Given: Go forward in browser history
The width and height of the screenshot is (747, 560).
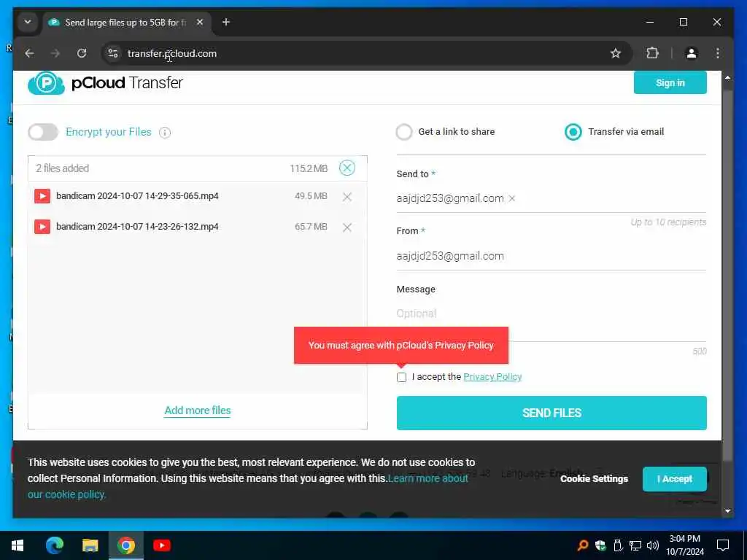Looking at the screenshot, I should (x=55, y=53).
